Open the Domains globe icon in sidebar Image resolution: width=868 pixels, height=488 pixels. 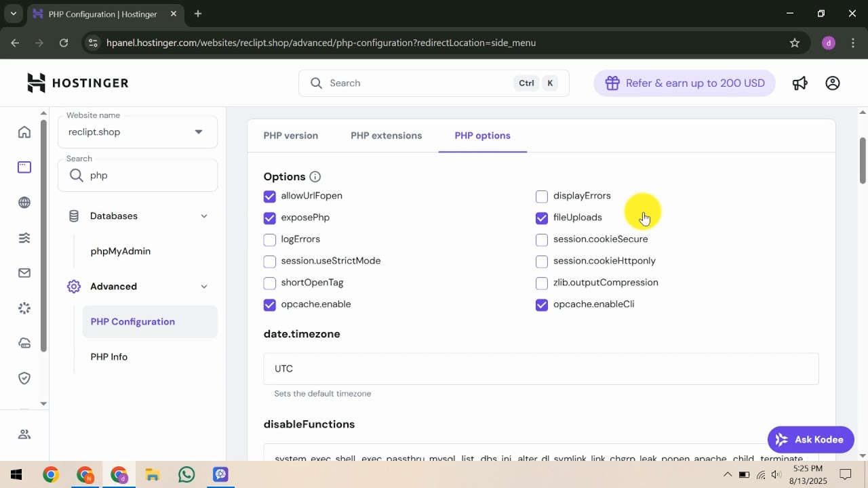[x=24, y=203]
